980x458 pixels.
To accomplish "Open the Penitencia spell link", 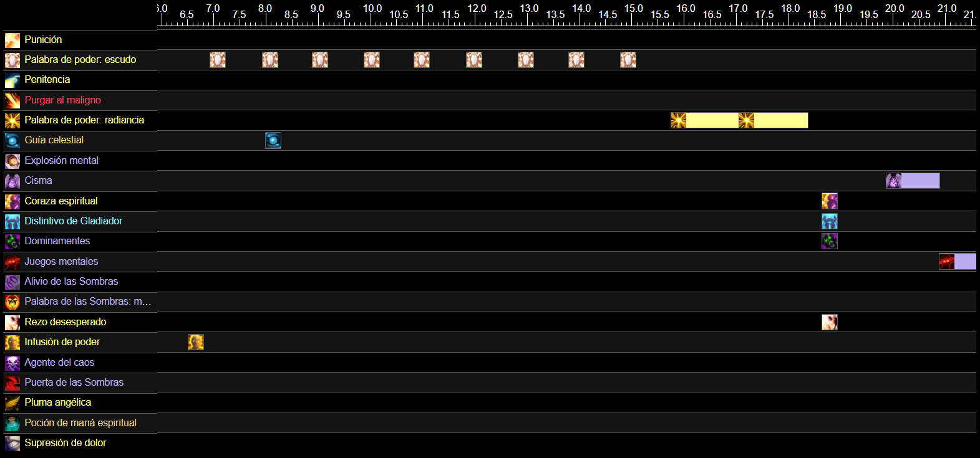I will pos(47,79).
